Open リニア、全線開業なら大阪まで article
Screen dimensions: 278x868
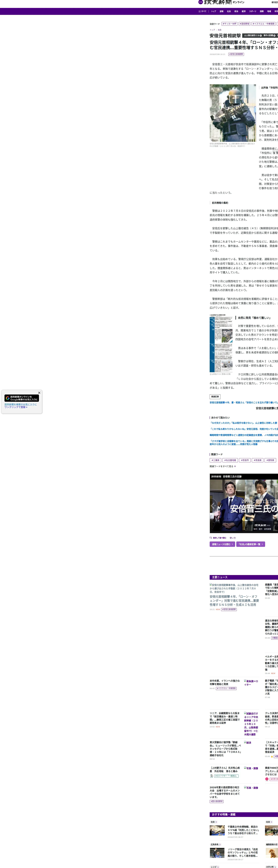pyautogui.click(x=225, y=718)
